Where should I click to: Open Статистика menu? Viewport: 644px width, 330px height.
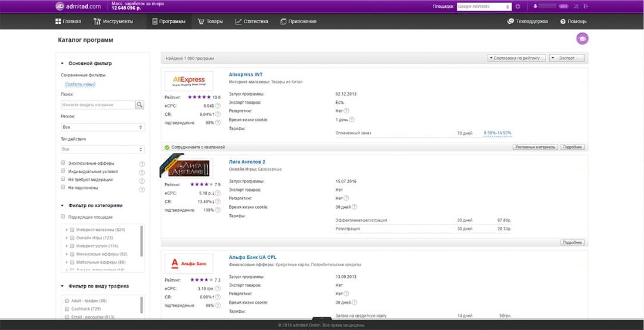tap(252, 21)
